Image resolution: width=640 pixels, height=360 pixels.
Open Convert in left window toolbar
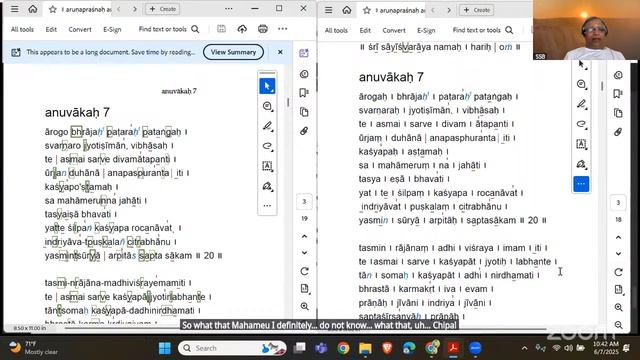80,29
